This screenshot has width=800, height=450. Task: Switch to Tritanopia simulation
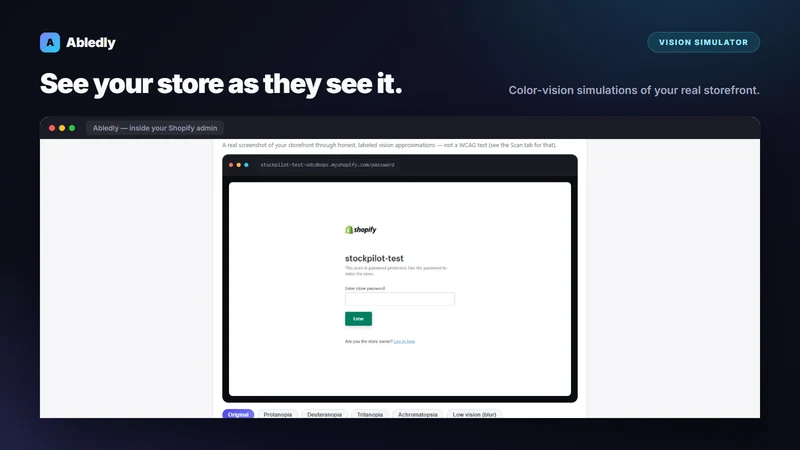point(370,414)
